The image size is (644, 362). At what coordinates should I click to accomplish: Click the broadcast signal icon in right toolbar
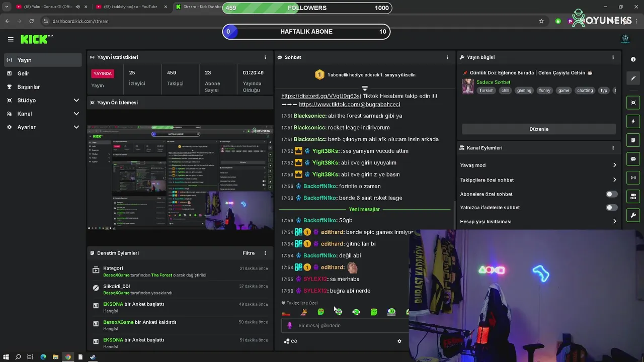(x=633, y=177)
